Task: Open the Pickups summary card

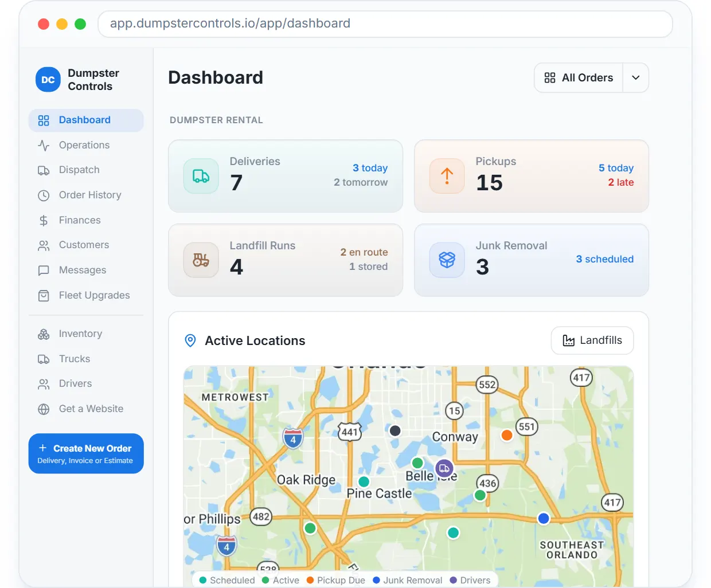Action: pyautogui.click(x=532, y=176)
